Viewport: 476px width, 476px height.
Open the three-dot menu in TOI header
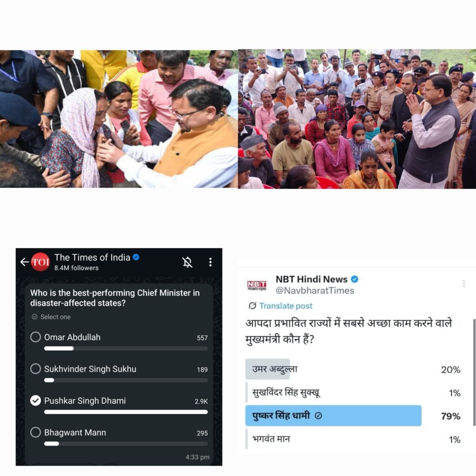[211, 262]
